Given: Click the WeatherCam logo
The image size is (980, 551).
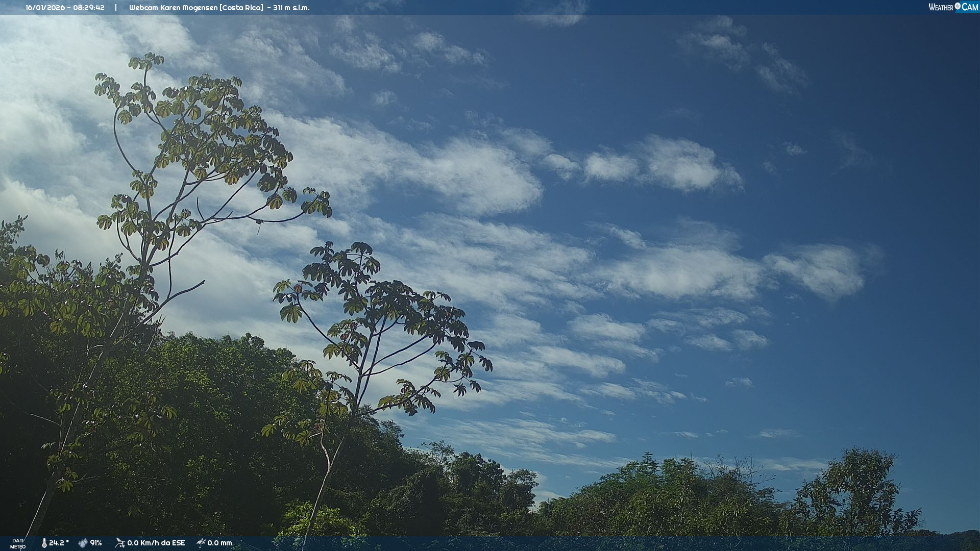Looking at the screenshot, I should click(x=953, y=7).
